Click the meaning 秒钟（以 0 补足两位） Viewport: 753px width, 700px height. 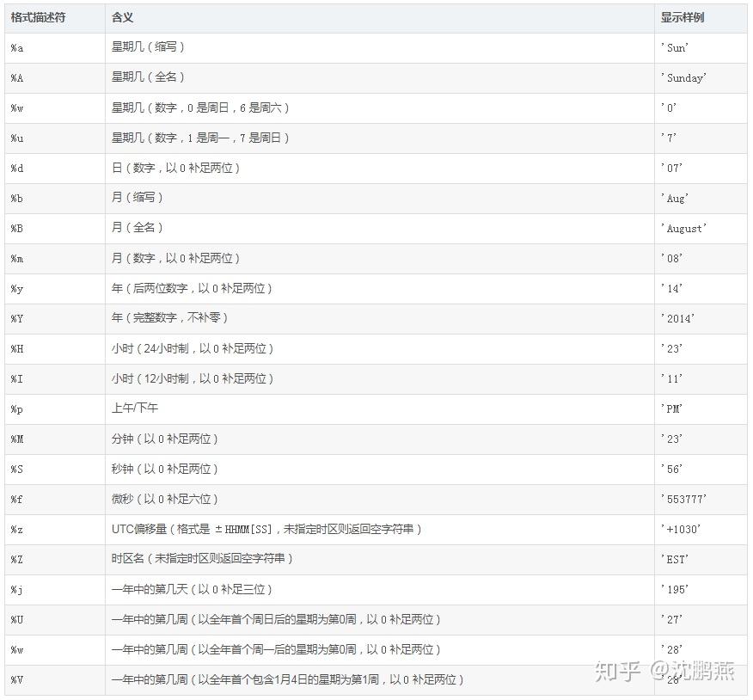[164, 469]
